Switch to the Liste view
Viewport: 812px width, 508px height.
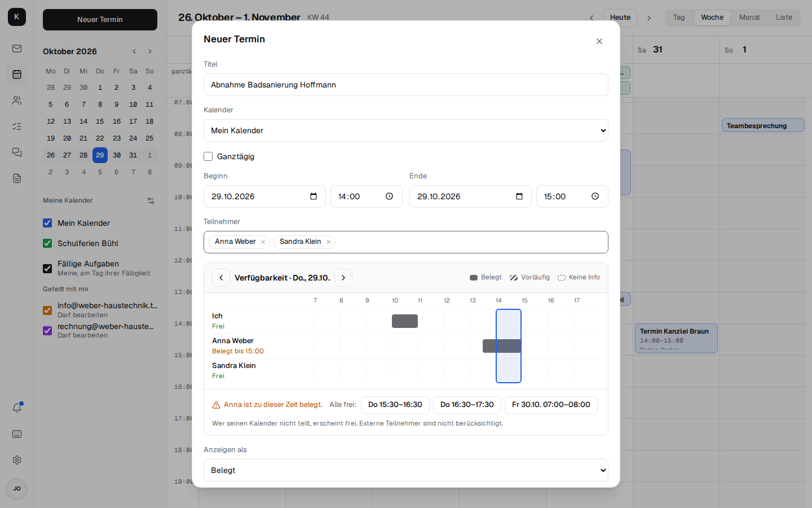point(784,17)
